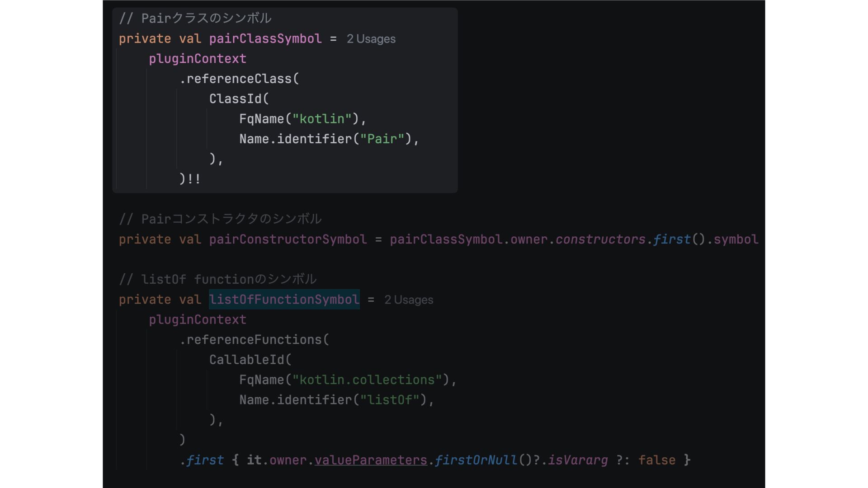The height and width of the screenshot is (488, 868).
Task: Click the "listOf" string literal
Action: (x=389, y=400)
